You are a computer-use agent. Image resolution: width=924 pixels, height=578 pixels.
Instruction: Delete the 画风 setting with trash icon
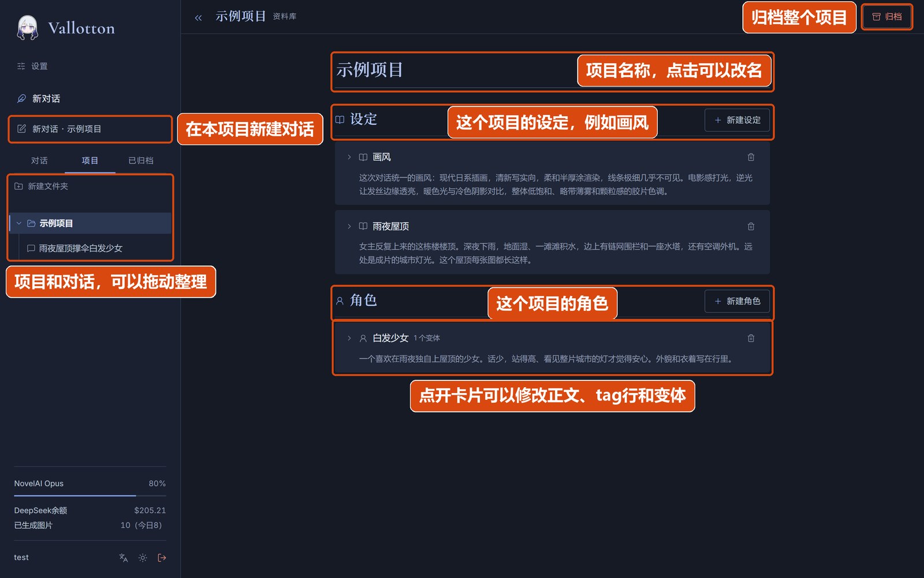coord(751,157)
